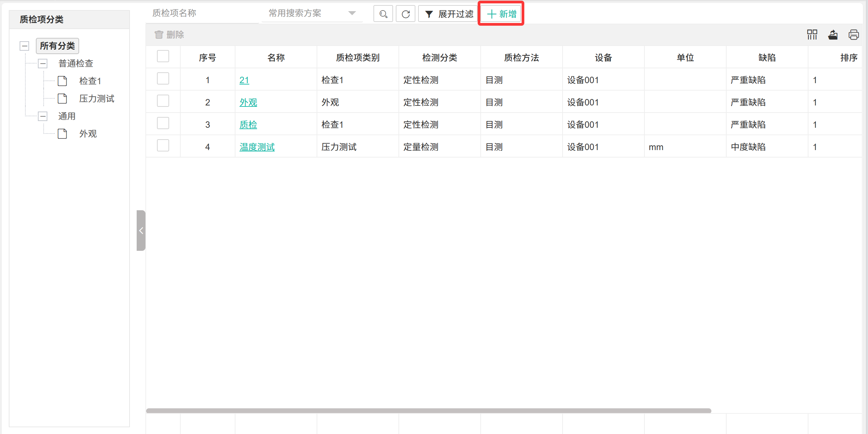Screen dimensions: 868x434
Task: Click the printer icon
Action: tap(853, 34)
